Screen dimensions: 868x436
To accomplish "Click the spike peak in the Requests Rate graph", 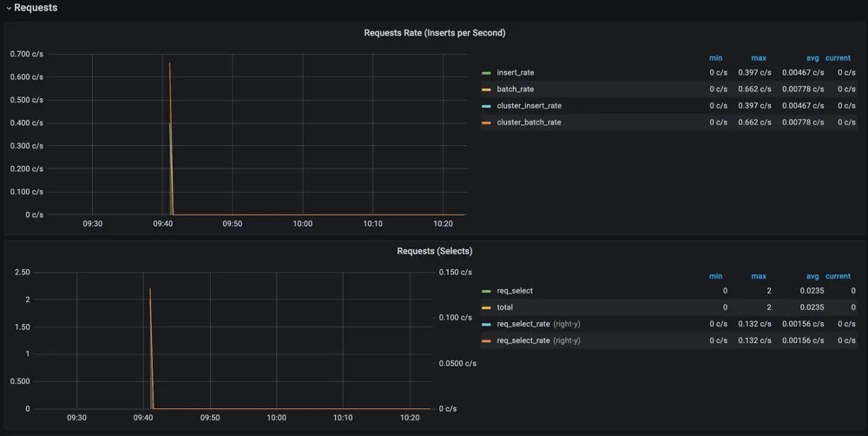I will click(169, 63).
